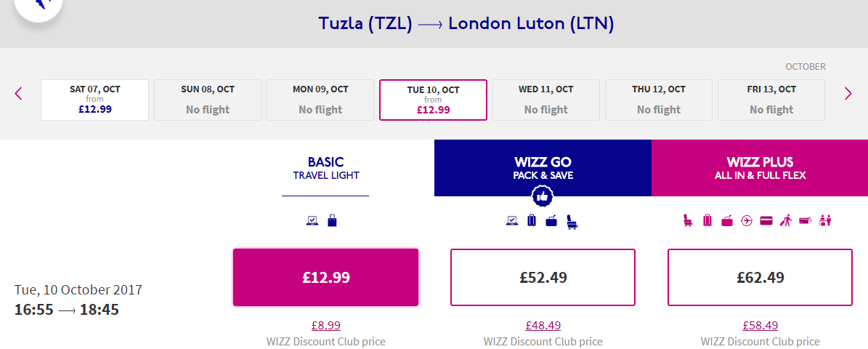This screenshot has height=349, width=868.
Task: Show next dates with right arrow
Action: pos(848,93)
